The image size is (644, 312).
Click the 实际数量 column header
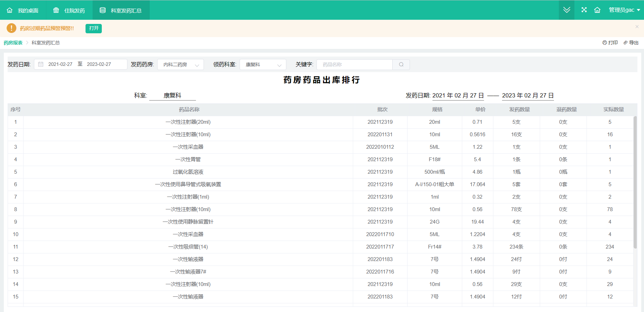click(614, 110)
